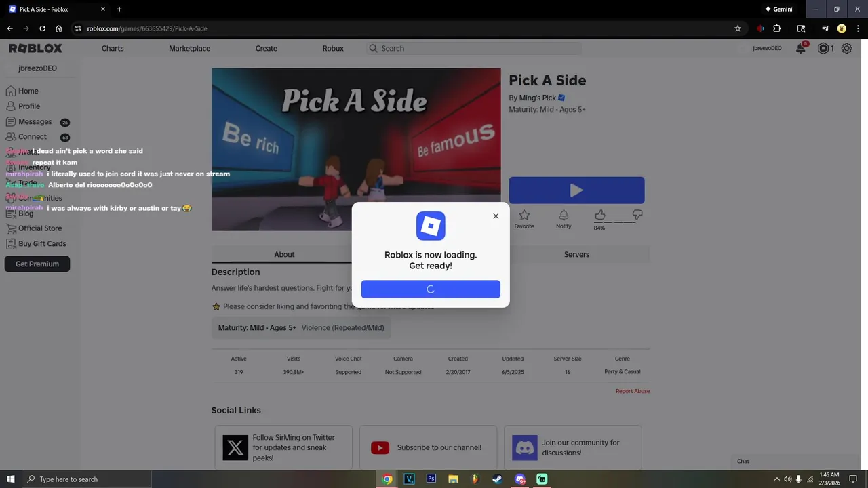Open a new browser tab
This screenshot has height=488, width=868.
[x=119, y=9]
